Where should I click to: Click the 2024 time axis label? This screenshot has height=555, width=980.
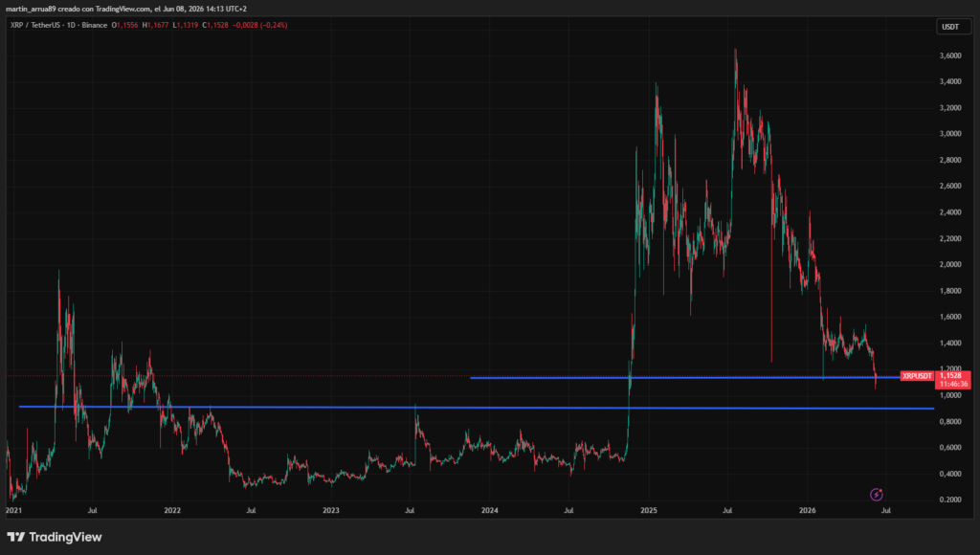coord(490,511)
